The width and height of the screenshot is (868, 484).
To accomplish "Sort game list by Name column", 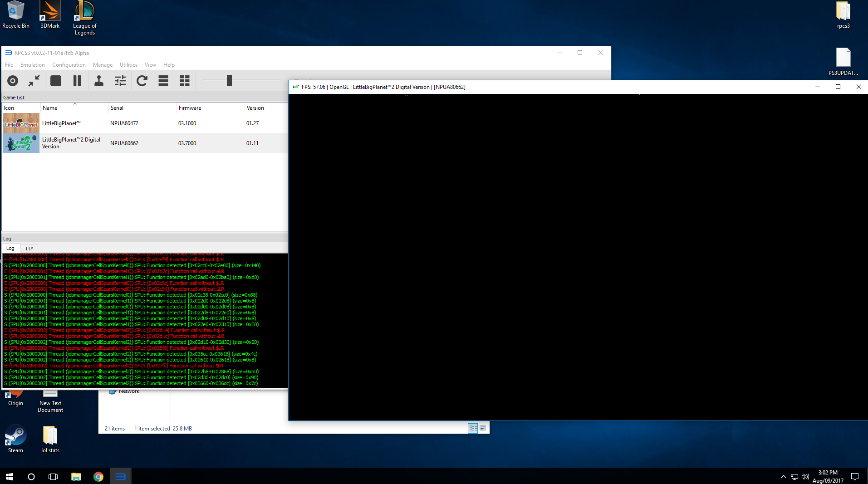I will pyautogui.click(x=50, y=108).
